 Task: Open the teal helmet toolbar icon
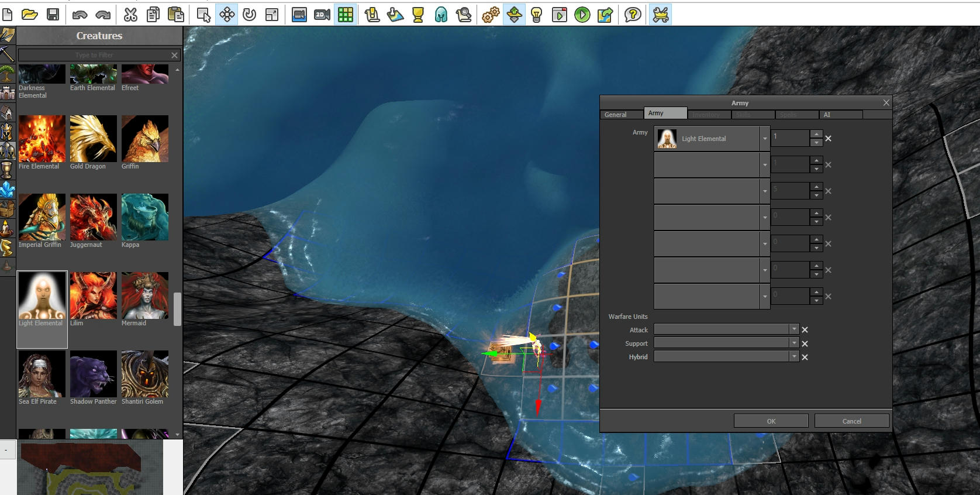point(441,15)
